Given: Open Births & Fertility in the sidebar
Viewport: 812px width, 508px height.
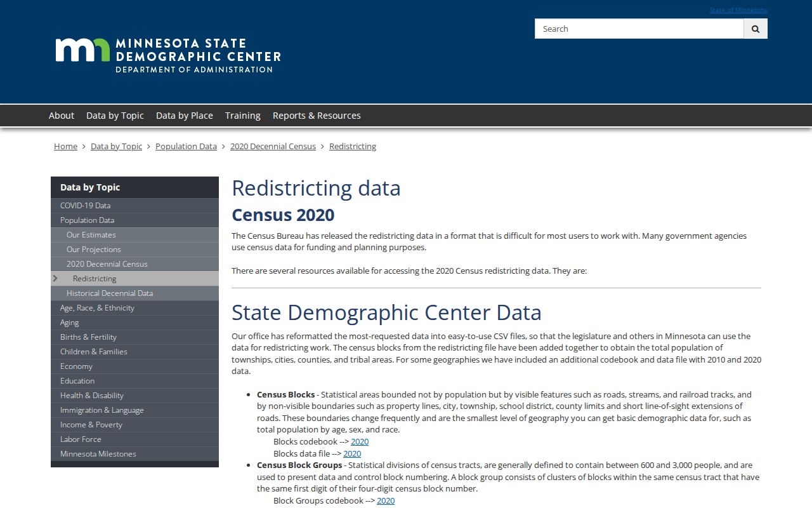Looking at the screenshot, I should click(134, 337).
